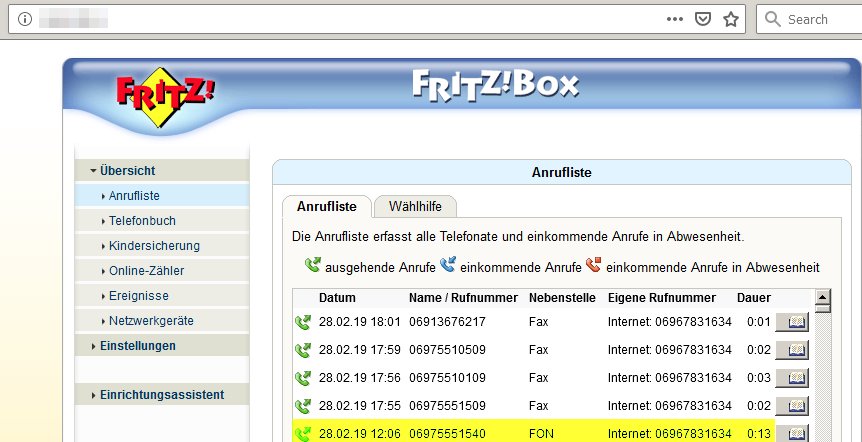Bookmark this page with star icon
Screen dimensions: 862x442
click(x=731, y=19)
